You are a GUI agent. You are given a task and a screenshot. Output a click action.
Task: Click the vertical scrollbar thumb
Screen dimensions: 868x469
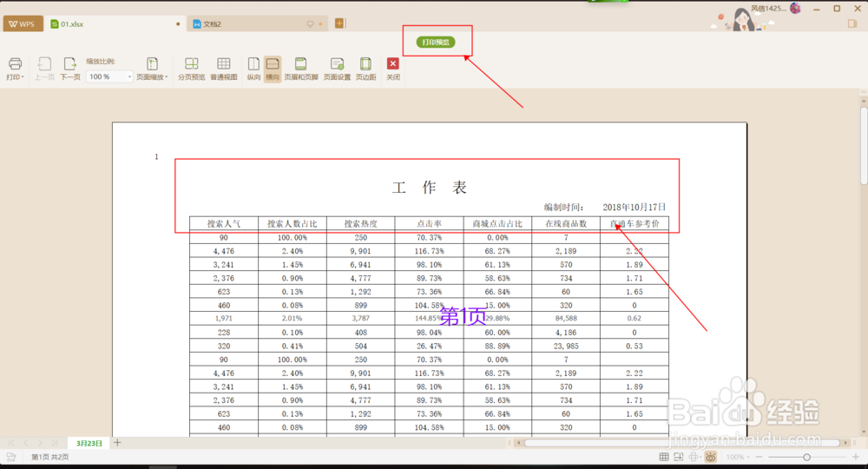point(864,146)
